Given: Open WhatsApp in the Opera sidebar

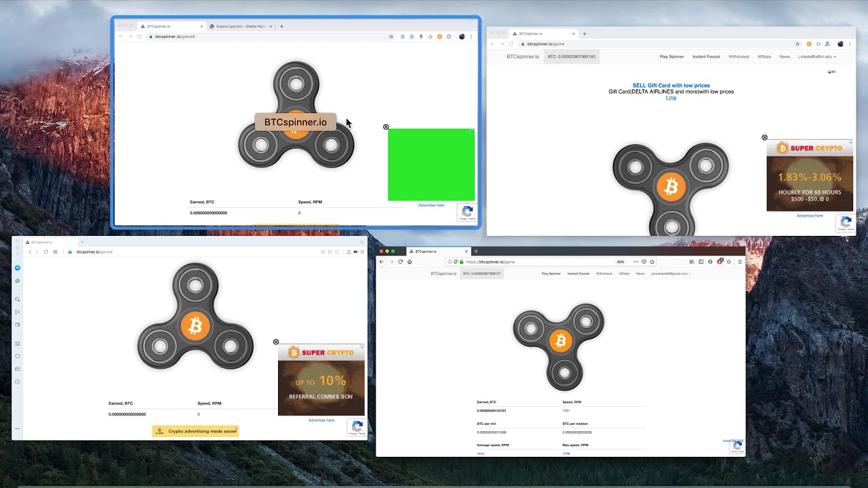Looking at the screenshot, I should (x=18, y=281).
